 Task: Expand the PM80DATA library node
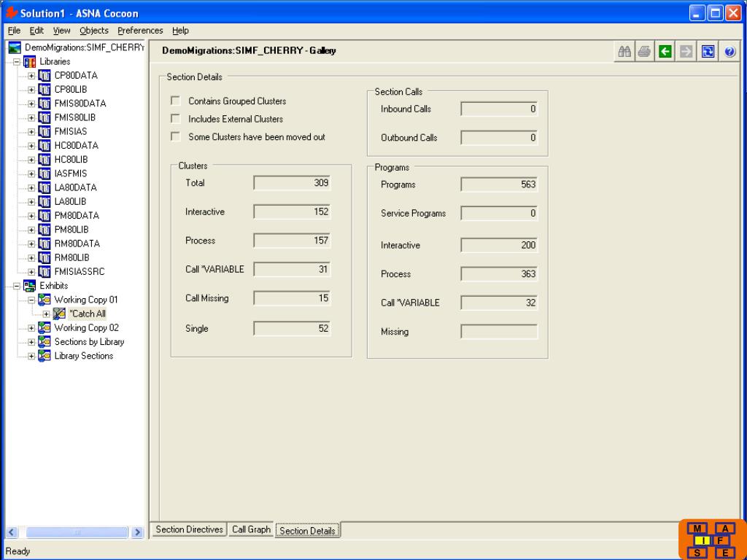31,216
